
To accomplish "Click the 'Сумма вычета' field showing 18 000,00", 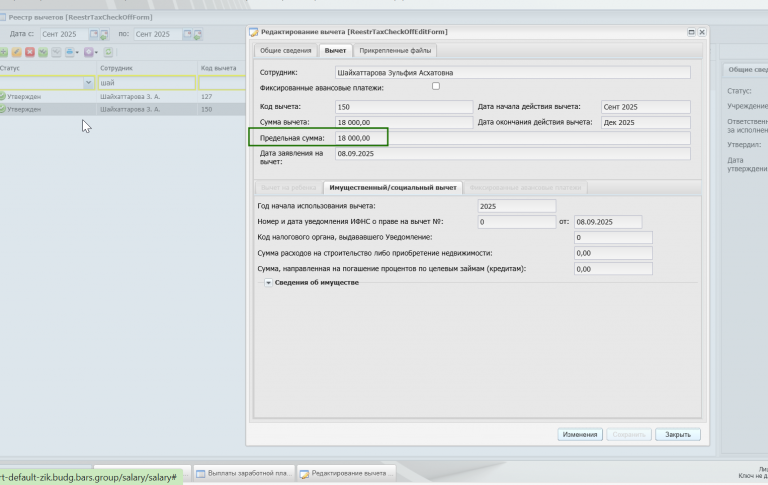I will click(404, 122).
